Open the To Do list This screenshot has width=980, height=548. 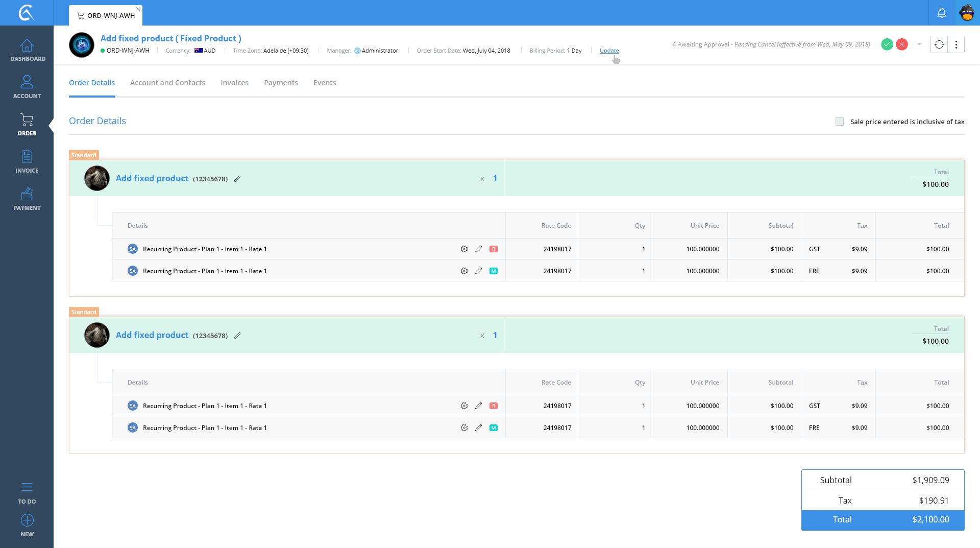[x=27, y=493]
